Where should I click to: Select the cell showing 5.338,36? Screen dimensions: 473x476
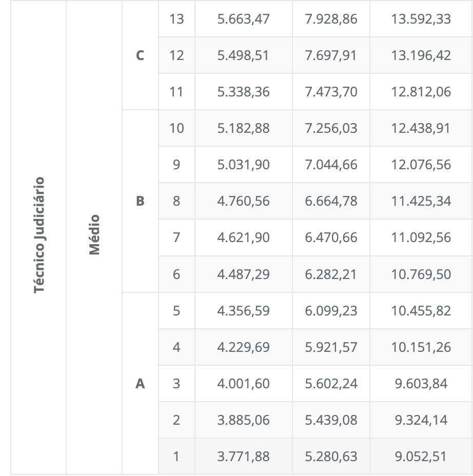point(243,92)
